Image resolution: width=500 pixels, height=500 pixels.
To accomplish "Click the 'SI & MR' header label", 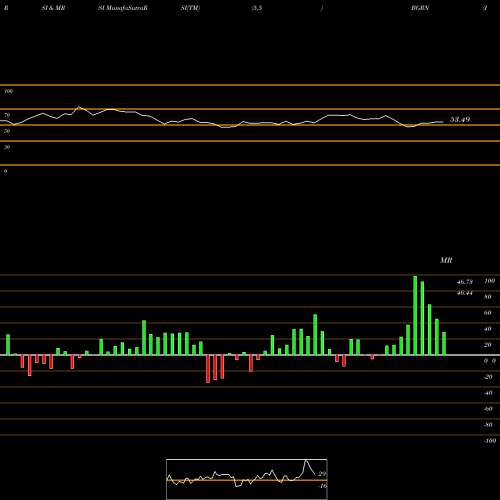I will (53, 8).
